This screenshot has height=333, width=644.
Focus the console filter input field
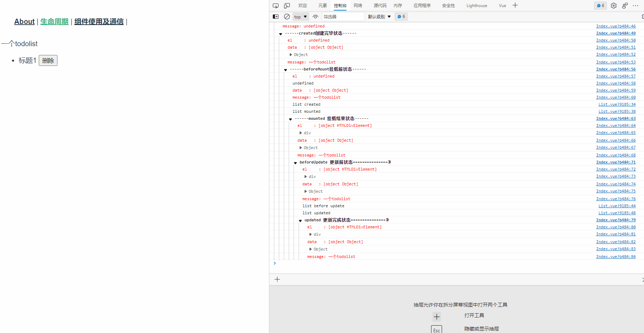pos(343,17)
